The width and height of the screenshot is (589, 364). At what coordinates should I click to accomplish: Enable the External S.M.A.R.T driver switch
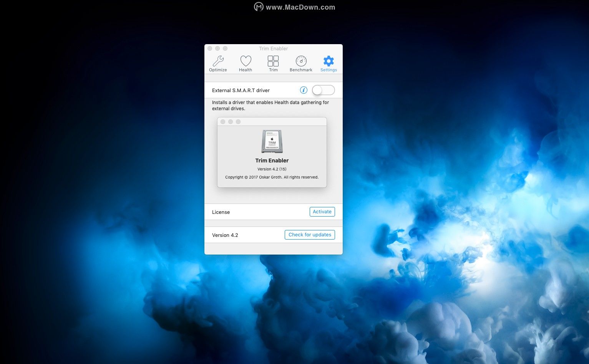[323, 90]
